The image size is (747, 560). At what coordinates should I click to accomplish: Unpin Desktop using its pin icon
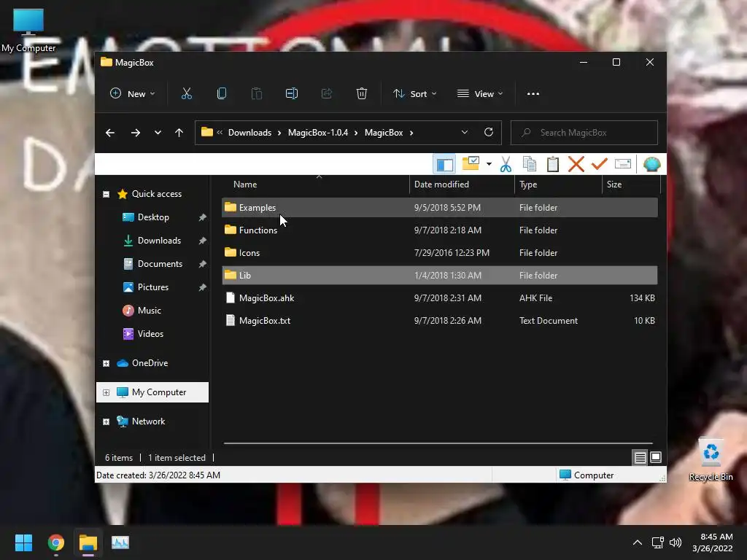[203, 217]
